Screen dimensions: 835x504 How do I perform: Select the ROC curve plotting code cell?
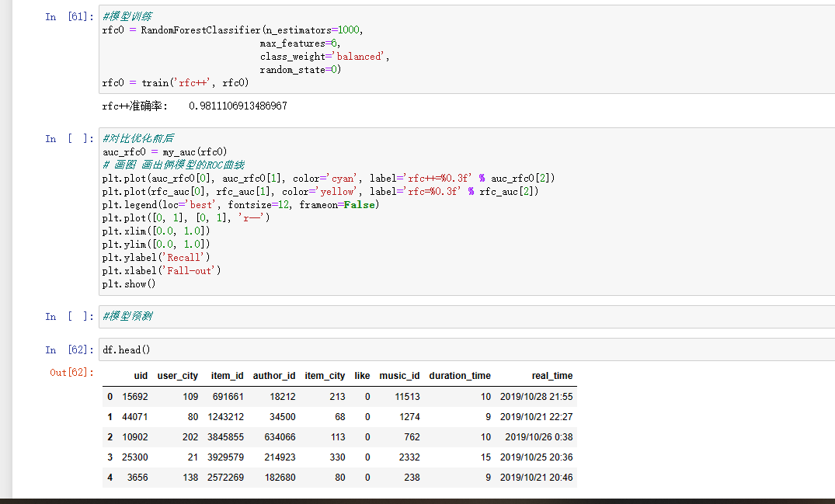click(466, 211)
